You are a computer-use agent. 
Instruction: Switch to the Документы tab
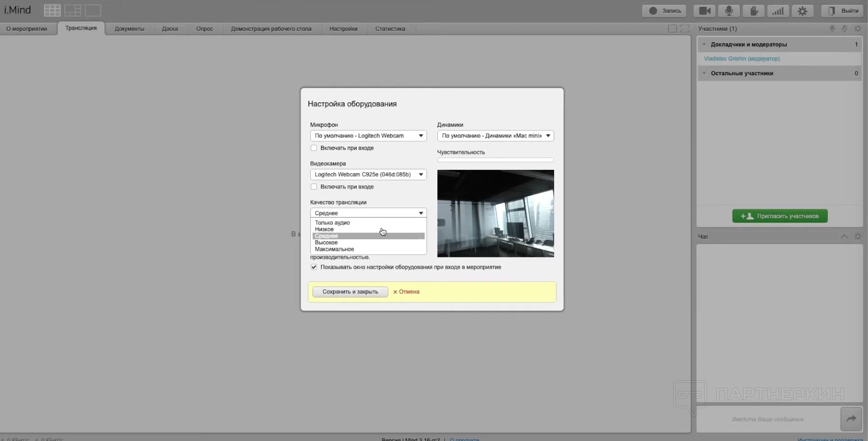(x=129, y=29)
